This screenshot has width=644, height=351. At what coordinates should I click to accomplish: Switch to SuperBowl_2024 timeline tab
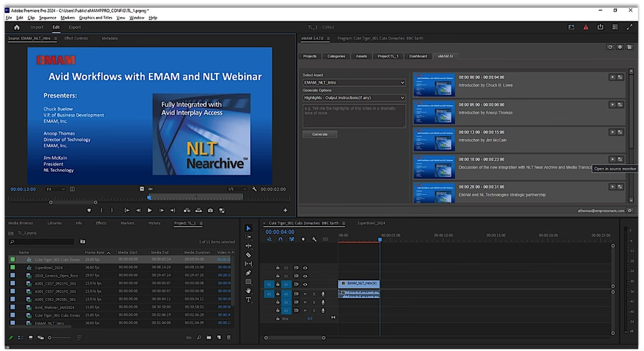click(371, 223)
